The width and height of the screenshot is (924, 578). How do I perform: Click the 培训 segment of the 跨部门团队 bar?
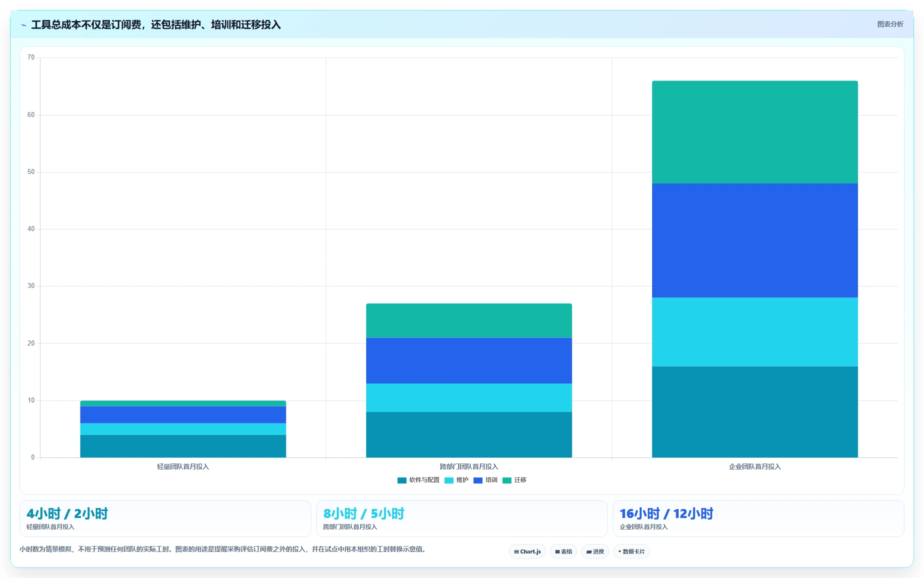pyautogui.click(x=469, y=360)
